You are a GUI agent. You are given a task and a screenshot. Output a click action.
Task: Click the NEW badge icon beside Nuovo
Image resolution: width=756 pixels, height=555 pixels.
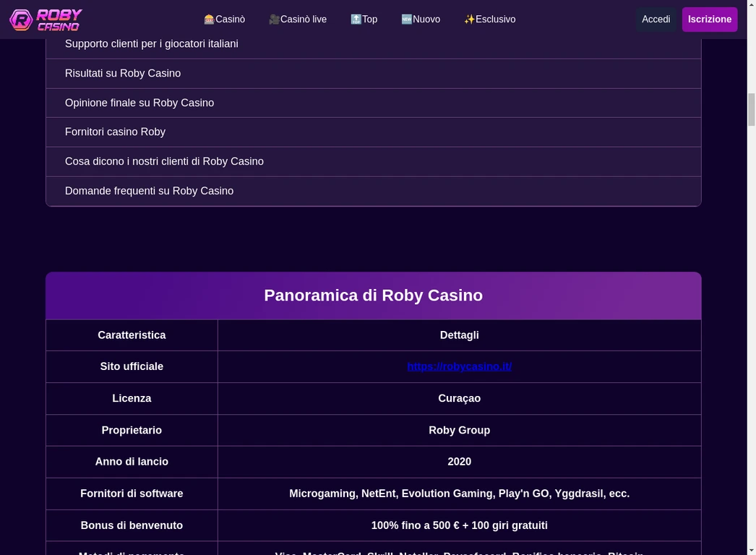point(406,19)
